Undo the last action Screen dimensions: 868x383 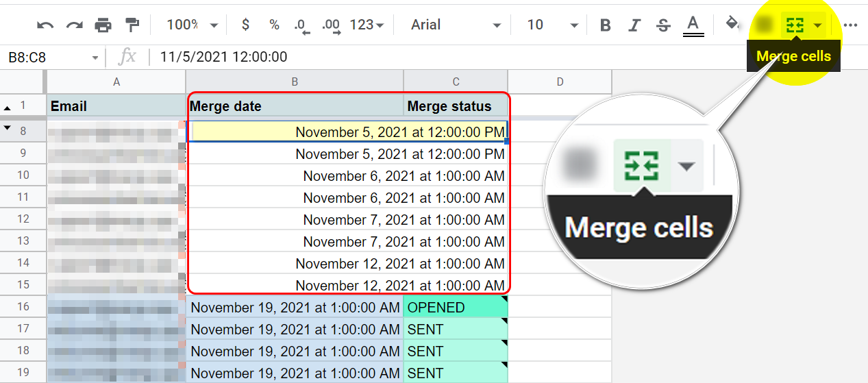coord(45,25)
